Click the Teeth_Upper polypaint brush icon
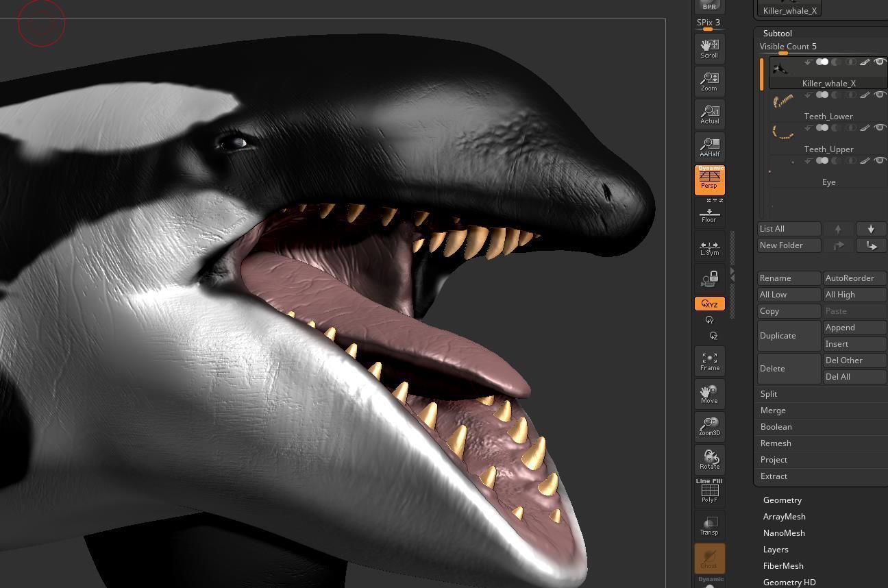The height and width of the screenshot is (588, 888). click(865, 128)
